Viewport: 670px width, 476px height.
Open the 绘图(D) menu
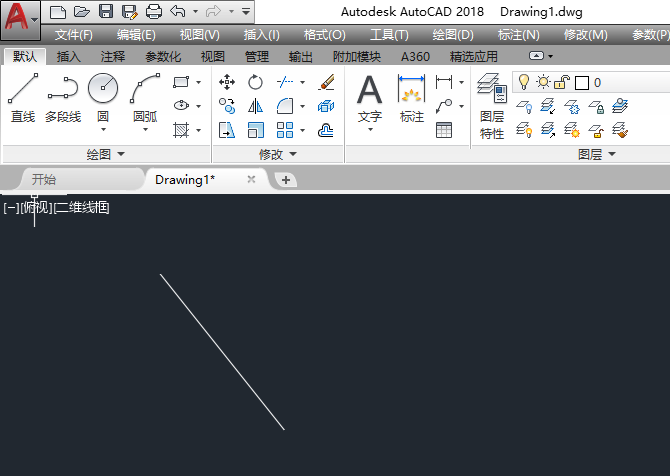[x=453, y=35]
